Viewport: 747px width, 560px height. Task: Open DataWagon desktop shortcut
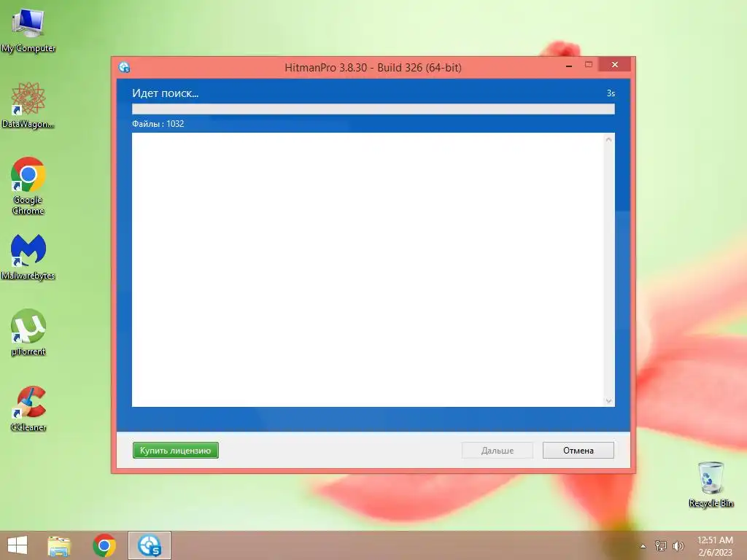click(28, 105)
